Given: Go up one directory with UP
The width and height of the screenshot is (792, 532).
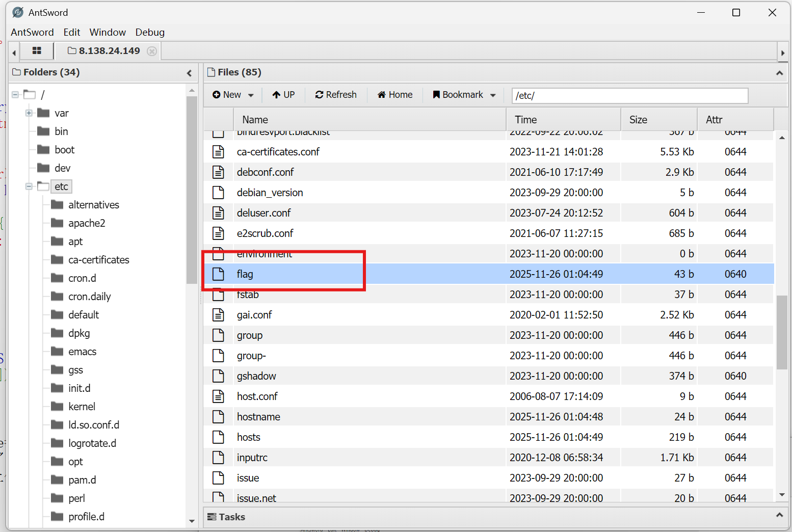Looking at the screenshot, I should pyautogui.click(x=283, y=95).
